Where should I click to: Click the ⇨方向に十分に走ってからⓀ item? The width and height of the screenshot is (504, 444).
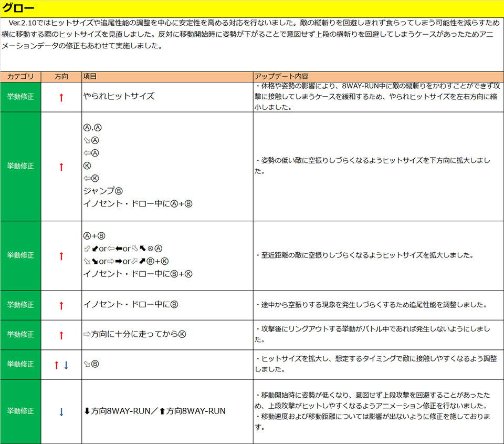pos(134,334)
